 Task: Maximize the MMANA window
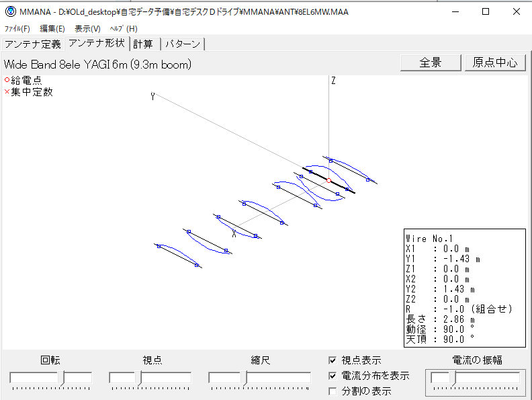[484, 11]
